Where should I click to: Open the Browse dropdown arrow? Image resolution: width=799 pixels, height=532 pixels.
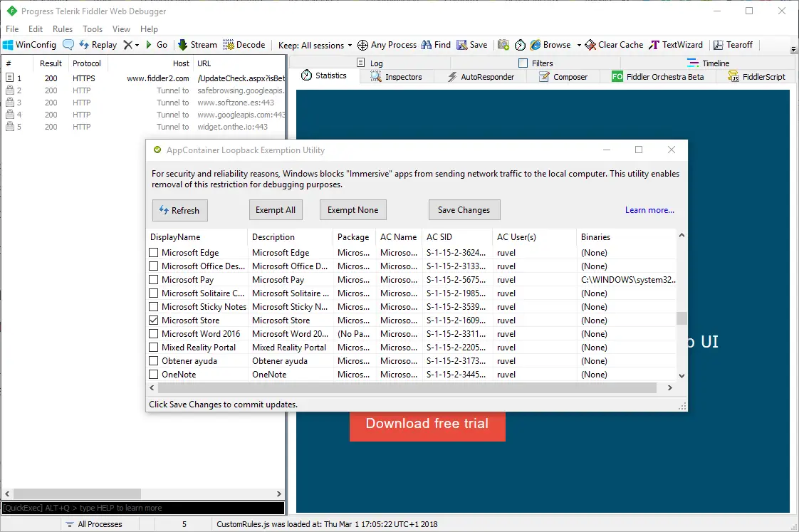[579, 46]
